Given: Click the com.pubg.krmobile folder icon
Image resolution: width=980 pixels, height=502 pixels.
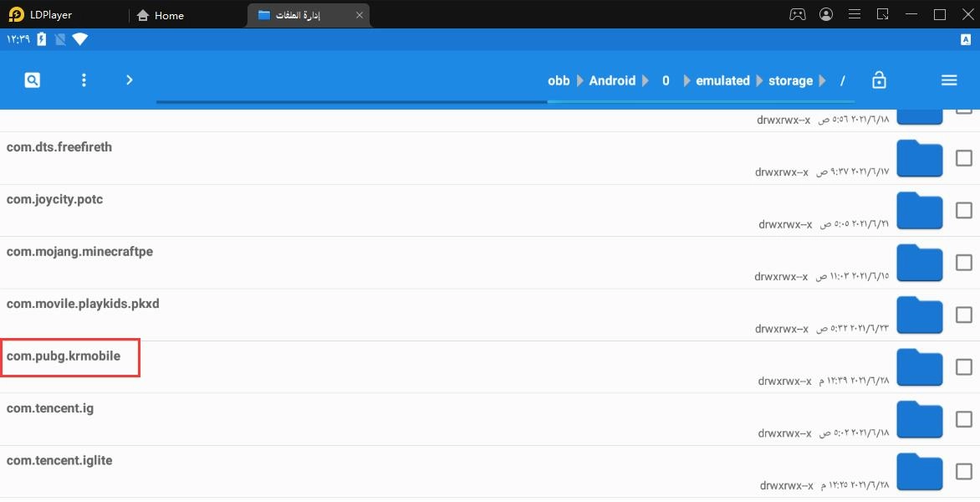Looking at the screenshot, I should (919, 367).
